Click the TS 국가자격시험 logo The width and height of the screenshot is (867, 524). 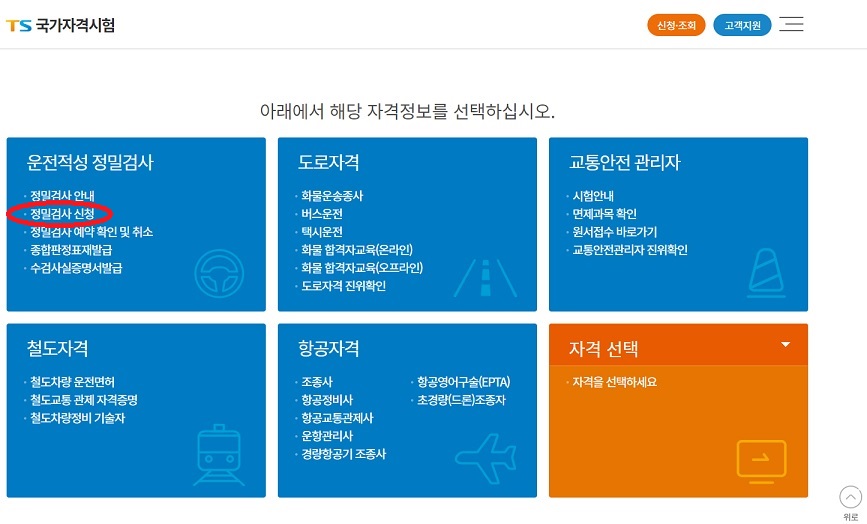60,25
